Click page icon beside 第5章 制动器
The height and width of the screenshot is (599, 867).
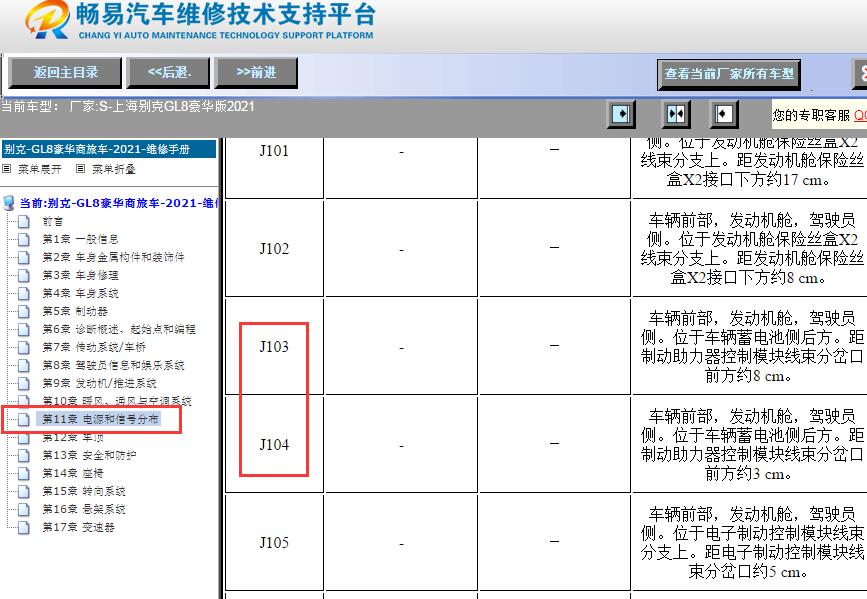[x=24, y=311]
